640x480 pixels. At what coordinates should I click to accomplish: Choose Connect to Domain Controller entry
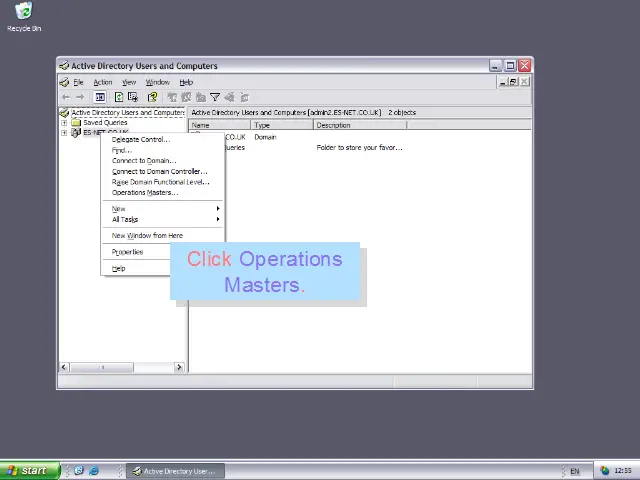[x=163, y=171]
